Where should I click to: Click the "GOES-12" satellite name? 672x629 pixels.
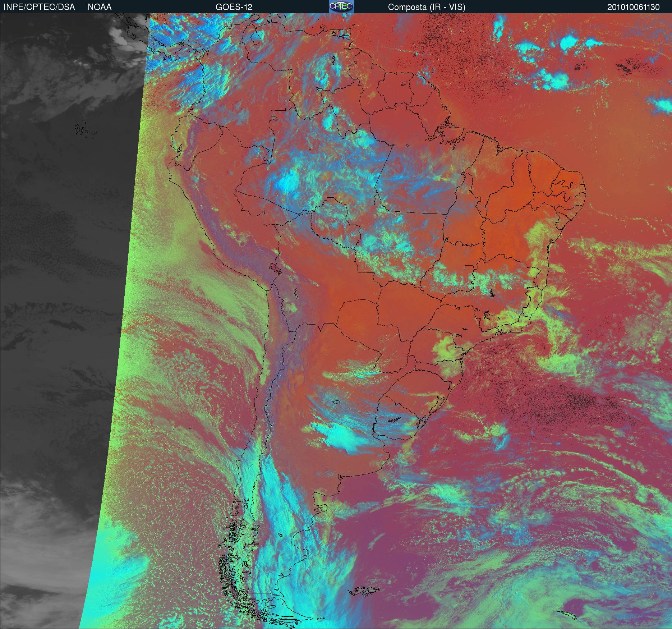pyautogui.click(x=234, y=7)
